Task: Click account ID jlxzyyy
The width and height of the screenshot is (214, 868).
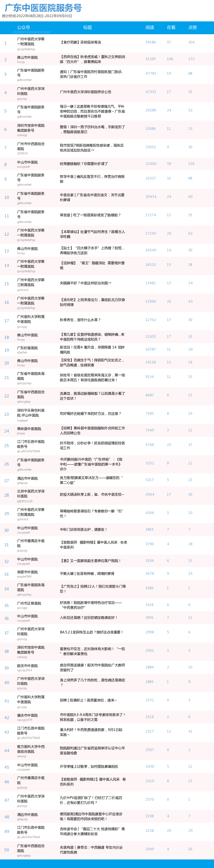Action: [x=21, y=433]
